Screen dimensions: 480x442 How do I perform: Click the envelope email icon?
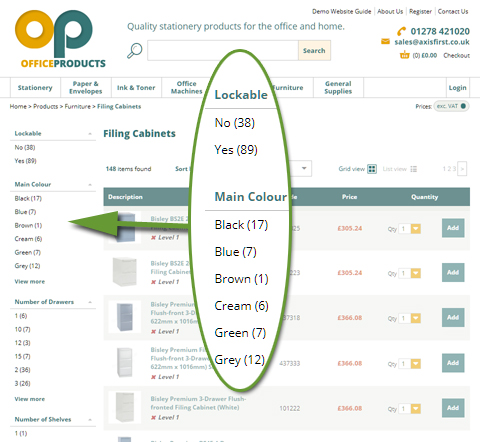pos(385,42)
